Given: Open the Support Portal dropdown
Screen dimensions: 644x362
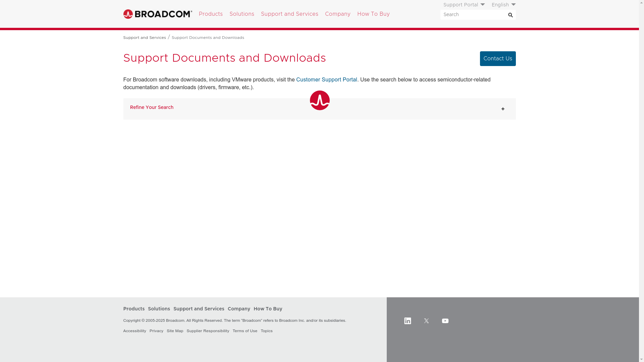Looking at the screenshot, I should coord(464,5).
